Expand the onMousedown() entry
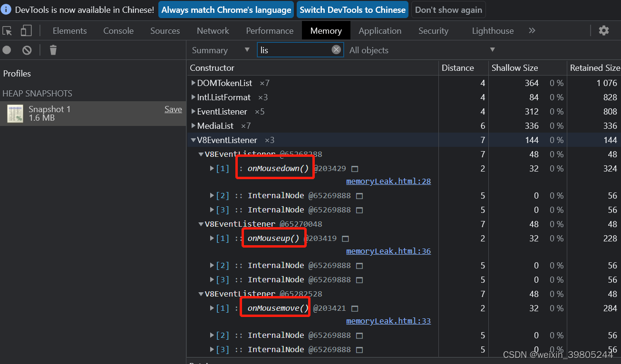This screenshot has height=364, width=621. point(212,169)
